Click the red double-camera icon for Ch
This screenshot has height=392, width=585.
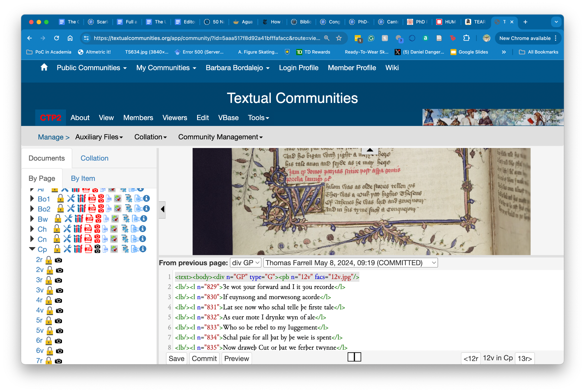click(97, 229)
